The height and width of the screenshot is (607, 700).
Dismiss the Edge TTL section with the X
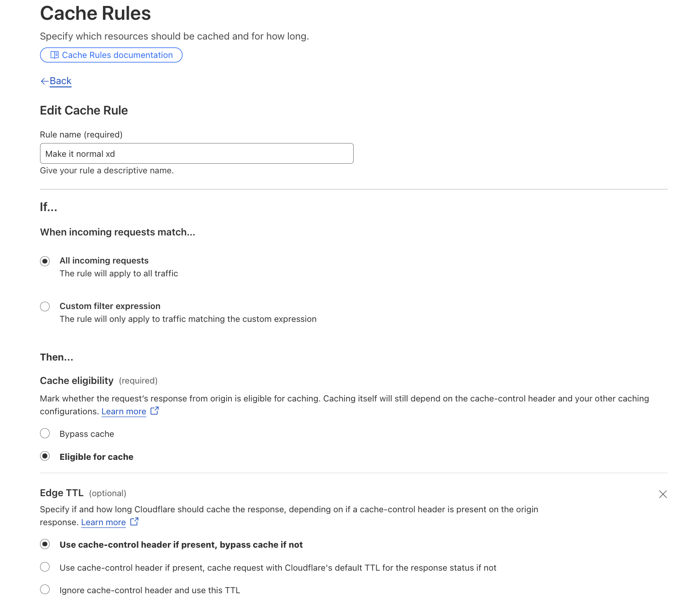click(x=663, y=494)
